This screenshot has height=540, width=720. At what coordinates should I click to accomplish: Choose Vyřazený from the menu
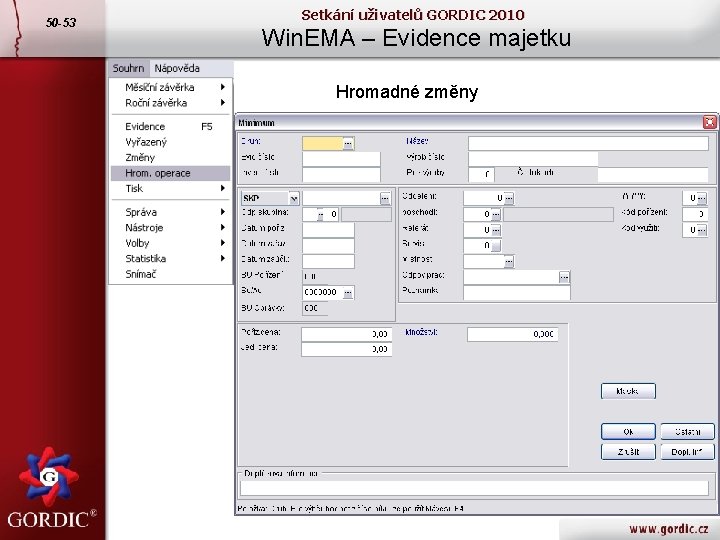pos(170,142)
